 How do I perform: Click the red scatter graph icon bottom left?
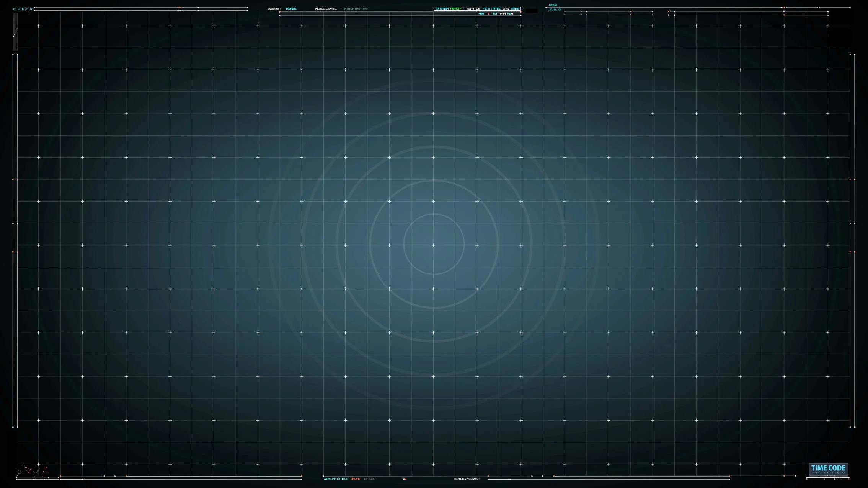click(33, 471)
